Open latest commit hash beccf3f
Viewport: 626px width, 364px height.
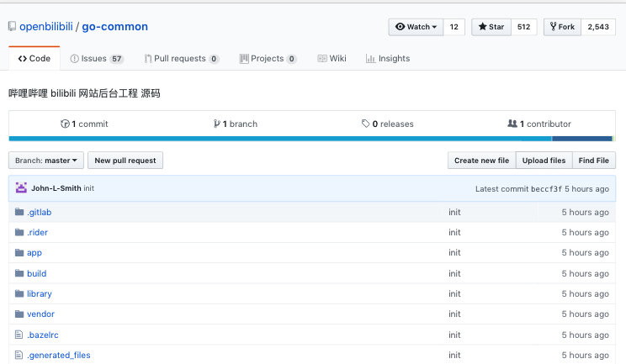546,189
